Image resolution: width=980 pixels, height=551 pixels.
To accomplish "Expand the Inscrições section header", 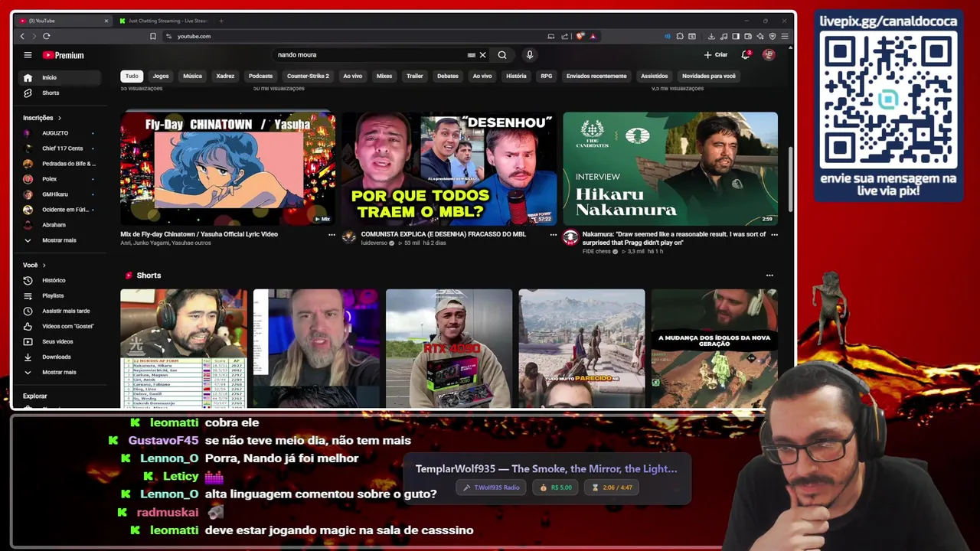I will click(42, 118).
